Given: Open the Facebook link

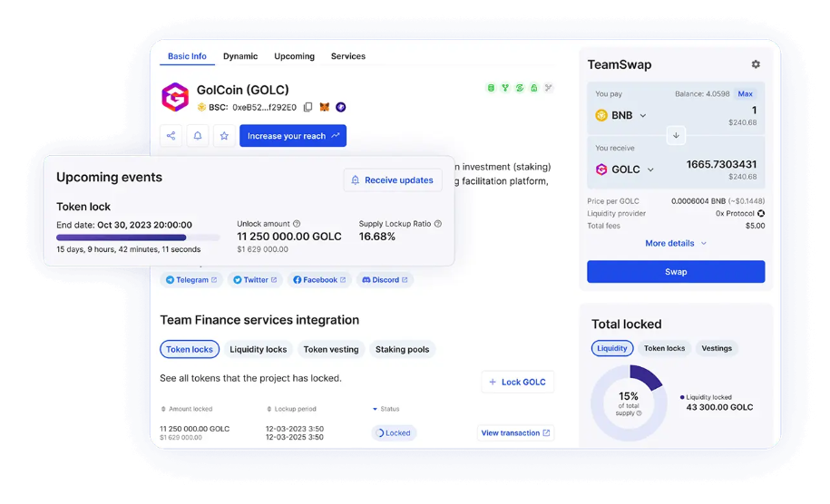Looking at the screenshot, I should click(319, 280).
